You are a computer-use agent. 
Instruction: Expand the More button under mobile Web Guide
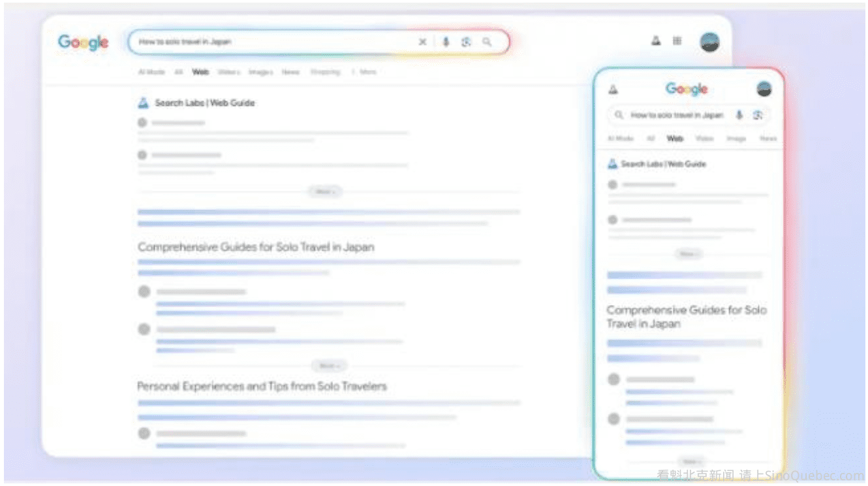[689, 253]
